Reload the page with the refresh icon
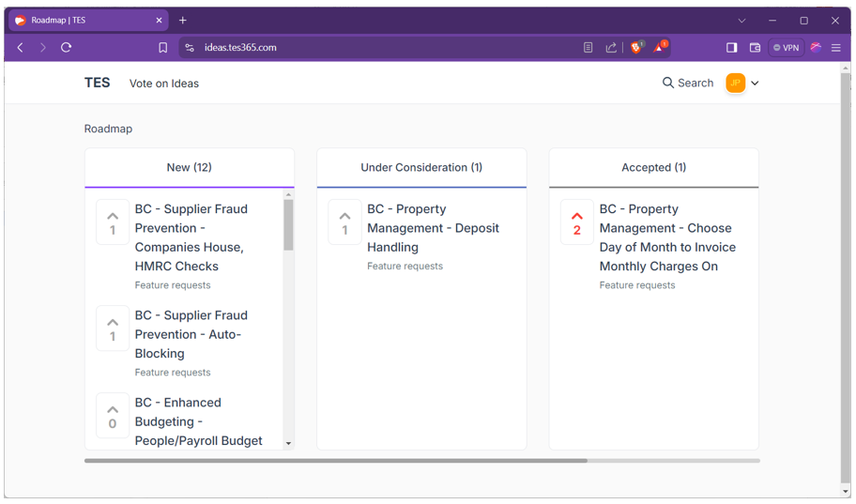 coord(66,48)
